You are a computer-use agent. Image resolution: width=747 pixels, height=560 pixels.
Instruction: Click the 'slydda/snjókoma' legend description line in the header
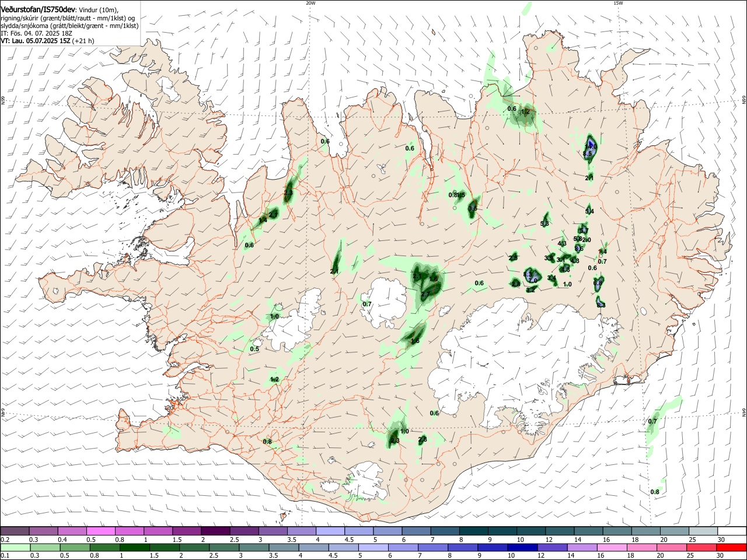(x=69, y=26)
